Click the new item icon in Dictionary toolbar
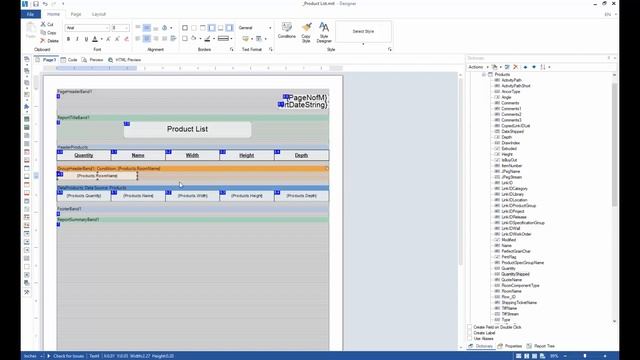 click(x=494, y=67)
